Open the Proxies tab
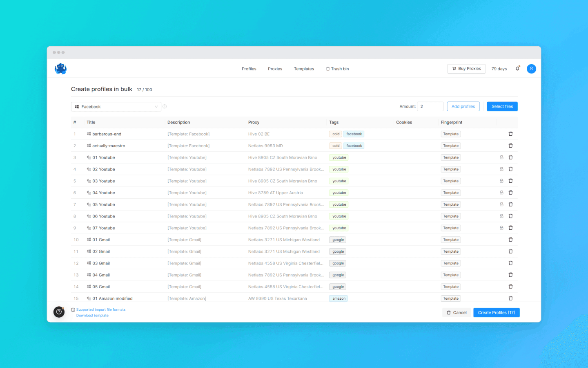This screenshot has height=368, width=588. coord(275,69)
